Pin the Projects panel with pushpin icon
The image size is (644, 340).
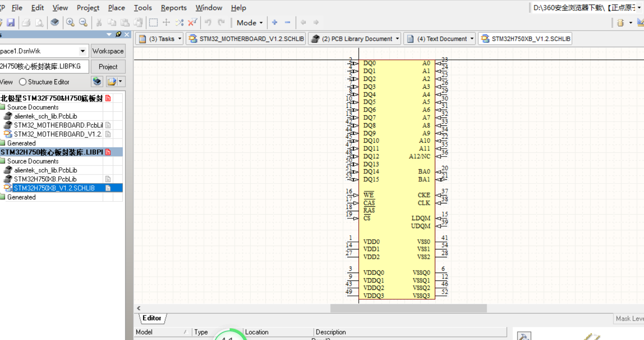(119, 34)
